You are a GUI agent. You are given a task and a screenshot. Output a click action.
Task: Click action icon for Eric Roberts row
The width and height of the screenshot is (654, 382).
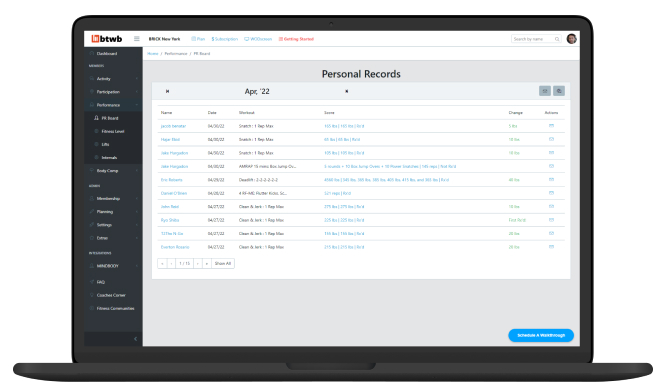[551, 179]
